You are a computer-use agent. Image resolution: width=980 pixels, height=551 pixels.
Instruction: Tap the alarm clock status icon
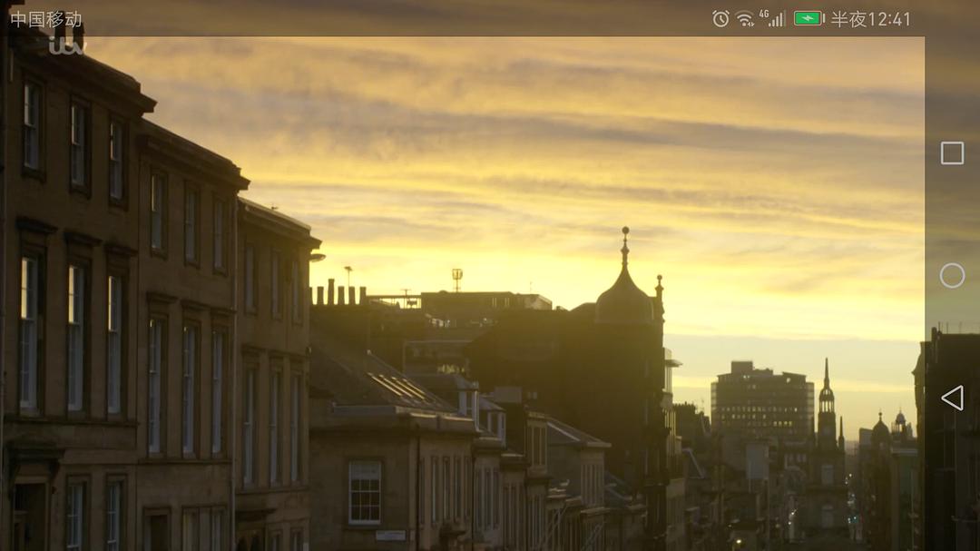[x=720, y=18]
